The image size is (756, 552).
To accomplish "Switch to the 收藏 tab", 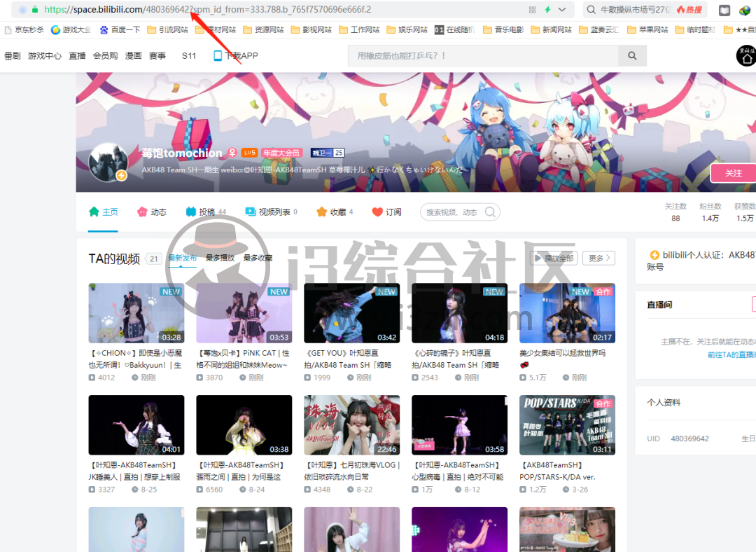I will click(x=335, y=212).
